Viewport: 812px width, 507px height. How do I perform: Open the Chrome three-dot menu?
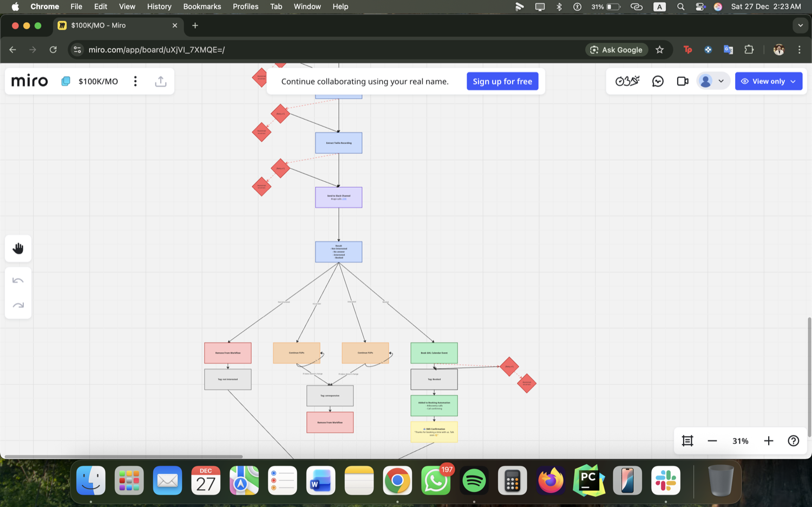point(800,50)
